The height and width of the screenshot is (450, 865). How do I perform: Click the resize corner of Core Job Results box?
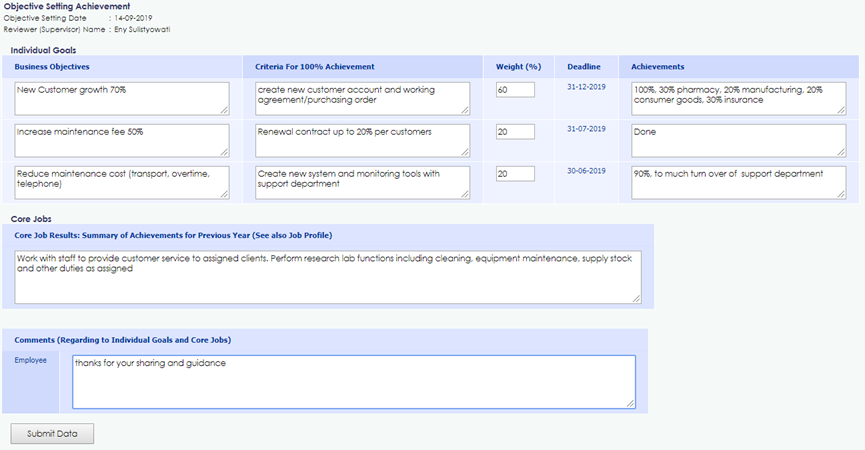click(x=636, y=298)
